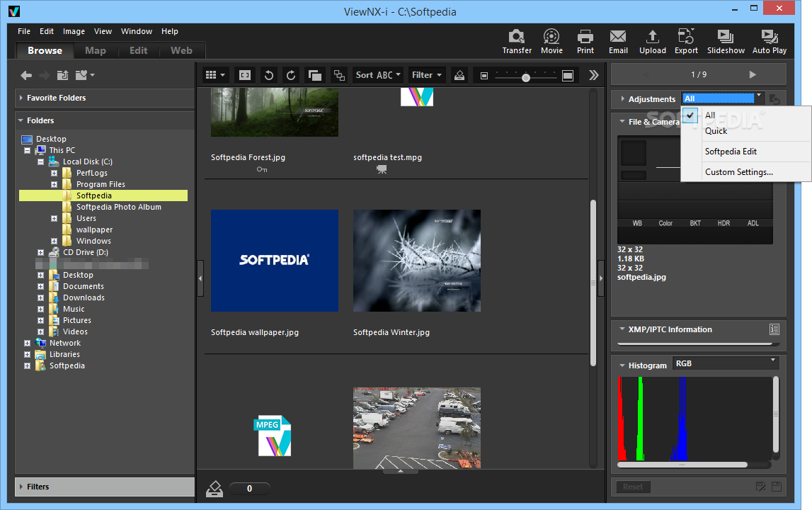Image resolution: width=812 pixels, height=510 pixels.
Task: Open the photo tray icon in toolbar
Action: 459,75
